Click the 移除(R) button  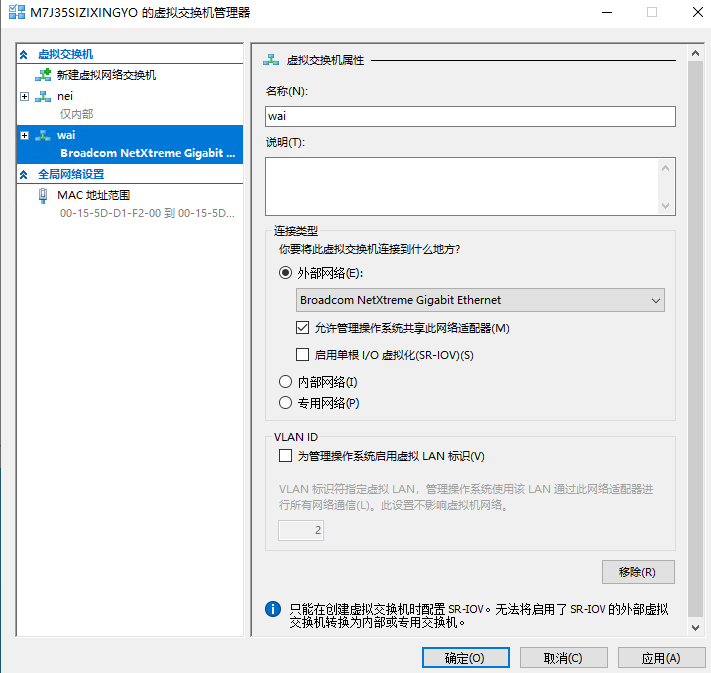638,572
